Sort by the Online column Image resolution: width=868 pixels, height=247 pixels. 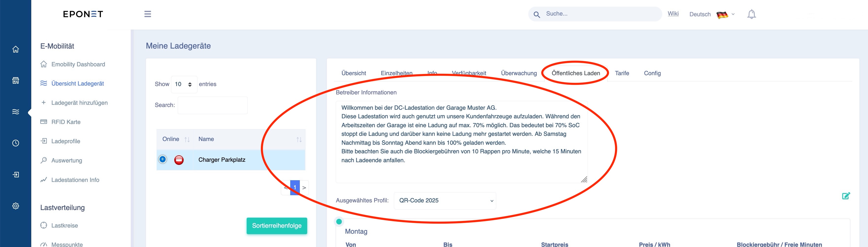175,139
